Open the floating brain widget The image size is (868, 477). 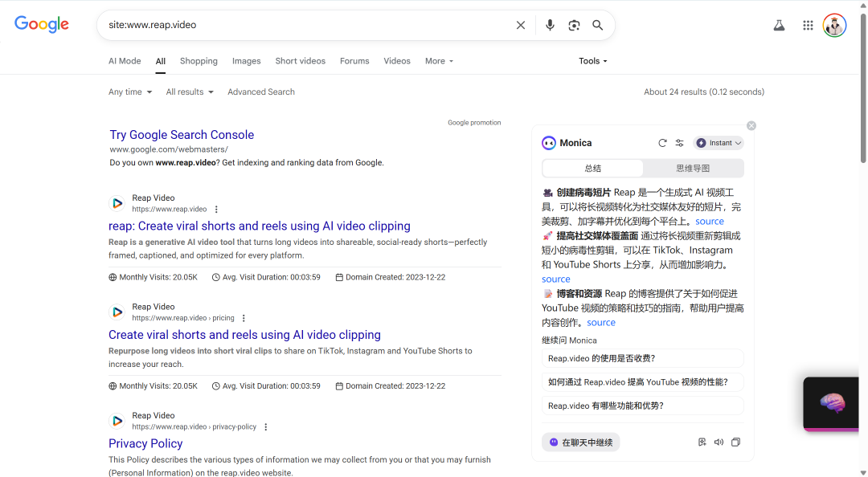pyautogui.click(x=832, y=404)
